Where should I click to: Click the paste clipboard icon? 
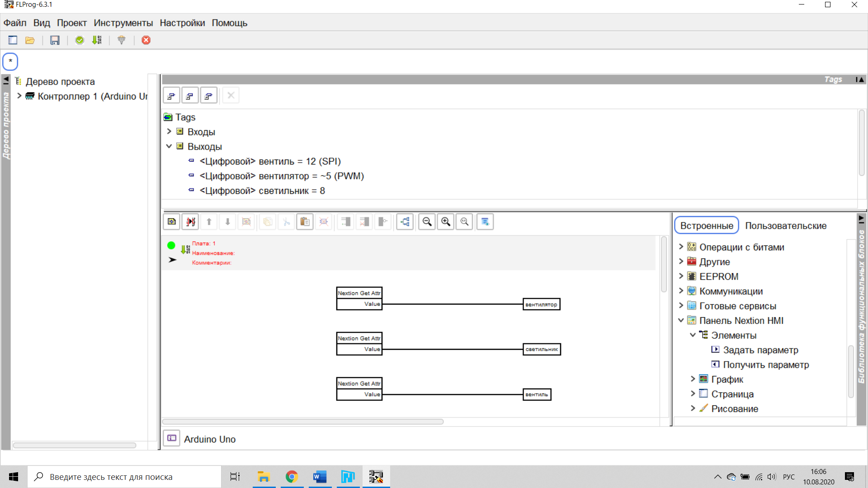(x=305, y=222)
